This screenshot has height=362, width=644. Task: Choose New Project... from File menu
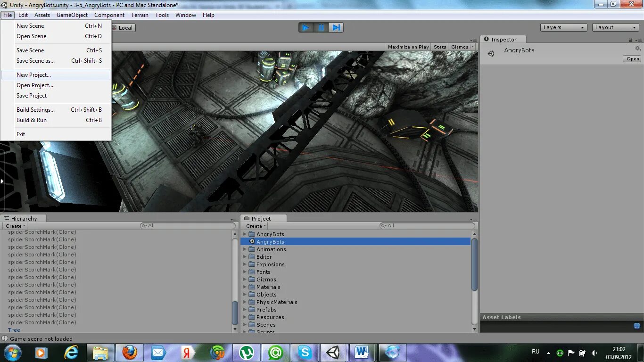(34, 75)
